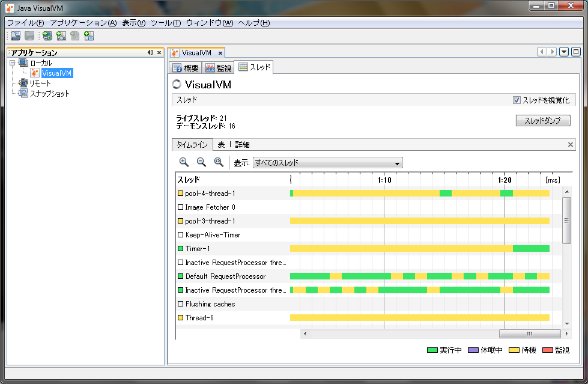Select the Timer-1 thread row

coord(369,249)
